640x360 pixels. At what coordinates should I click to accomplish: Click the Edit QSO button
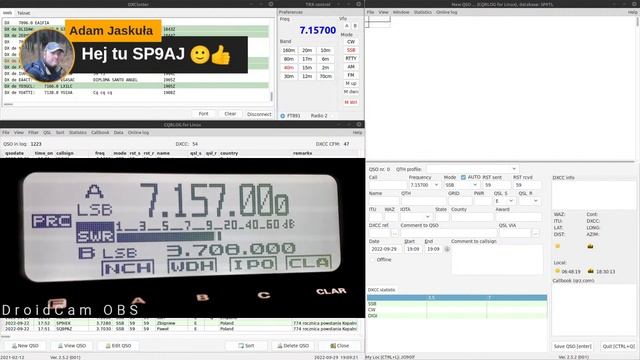point(118,346)
